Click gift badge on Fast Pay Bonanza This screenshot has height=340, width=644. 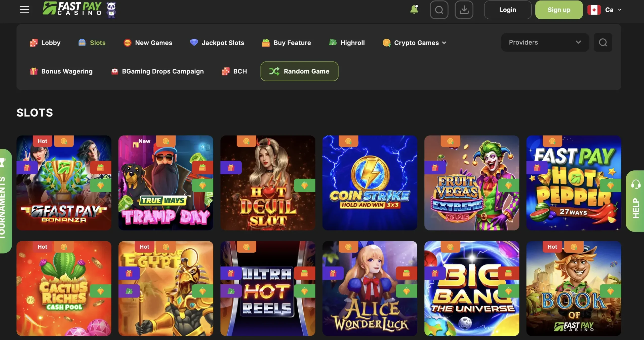pos(27,167)
